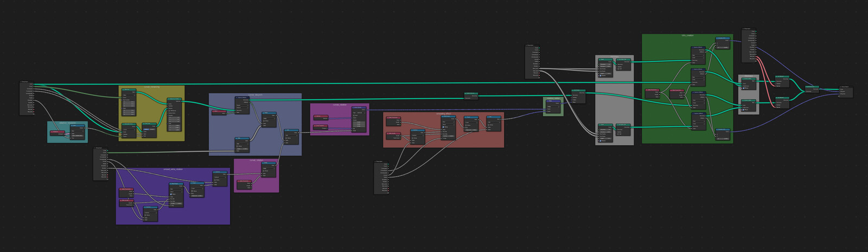Collapse the Join Geometry node before Group Output
Viewport: 868px width, 252px height.
[x=806, y=86]
